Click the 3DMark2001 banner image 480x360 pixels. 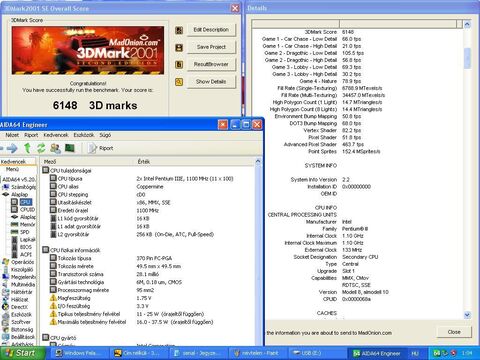[x=88, y=50]
